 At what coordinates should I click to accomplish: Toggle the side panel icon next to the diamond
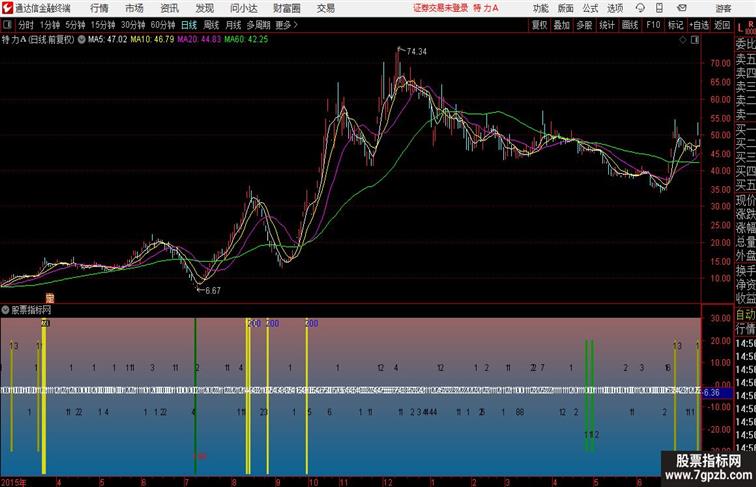[x=695, y=40]
